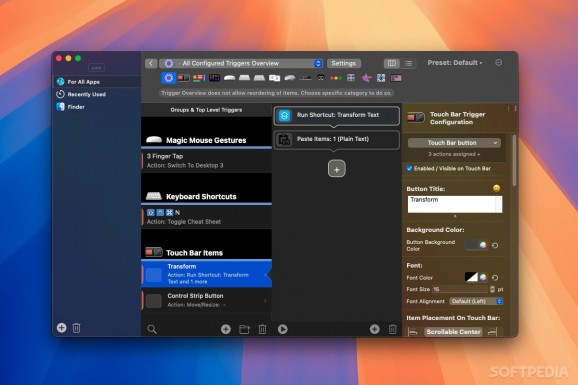Run the assigned actions with play button
Image resolution: width=578 pixels, height=385 pixels.
click(x=283, y=329)
